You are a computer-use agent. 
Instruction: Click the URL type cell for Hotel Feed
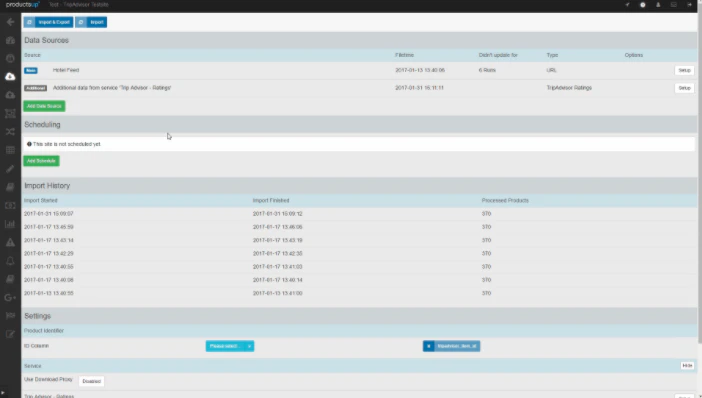(x=551, y=70)
